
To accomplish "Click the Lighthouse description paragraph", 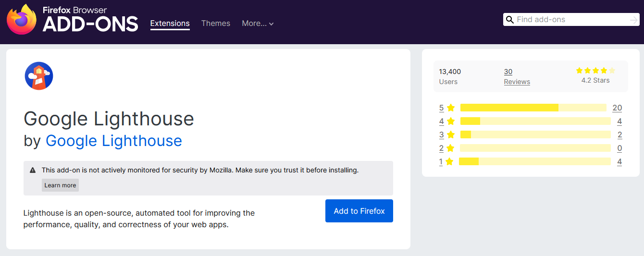I will click(x=139, y=219).
